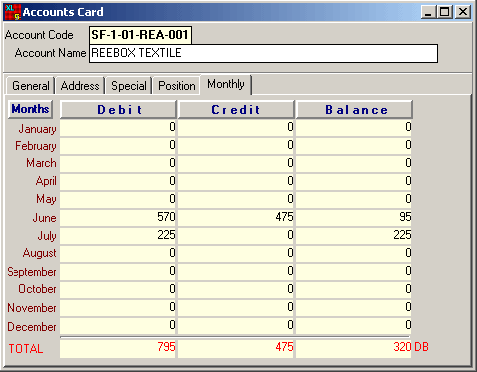Click the TOTAL row label
The height and width of the screenshot is (372, 477).
pos(26,349)
